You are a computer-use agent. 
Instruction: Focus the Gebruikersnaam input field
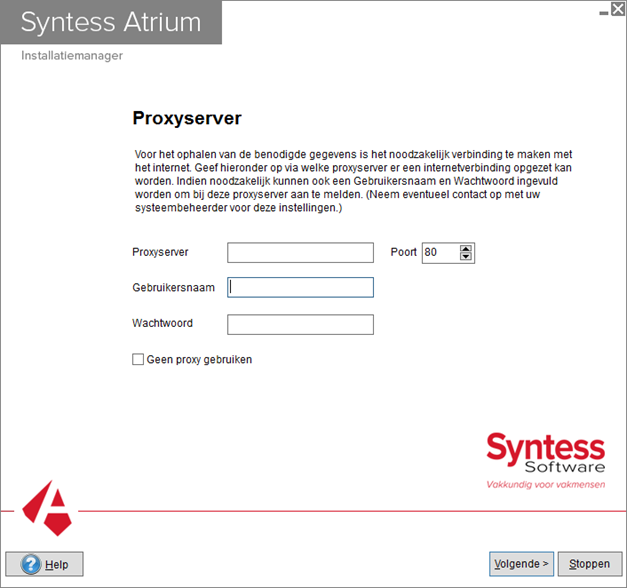pos(300,287)
